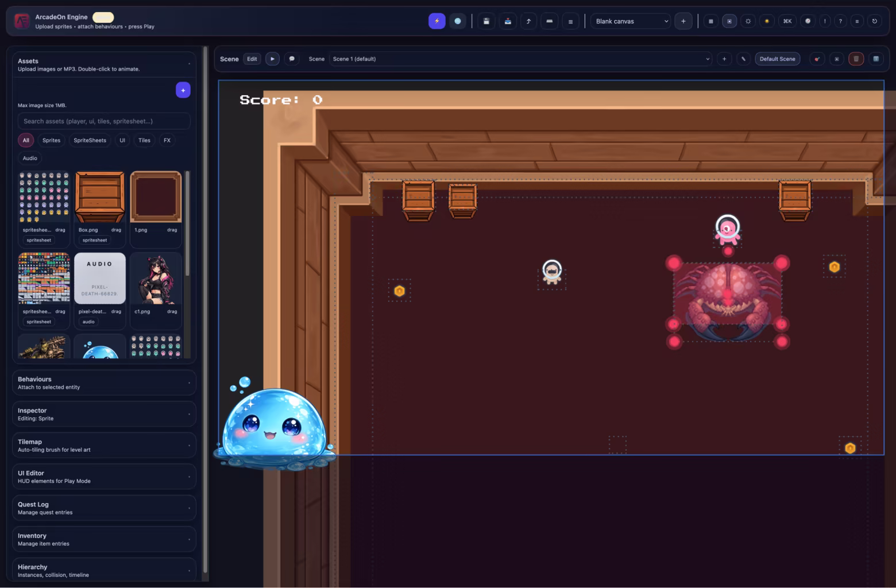This screenshot has height=588, width=896.
Task: Click the purple lightning bolt icon
Action: (x=437, y=21)
